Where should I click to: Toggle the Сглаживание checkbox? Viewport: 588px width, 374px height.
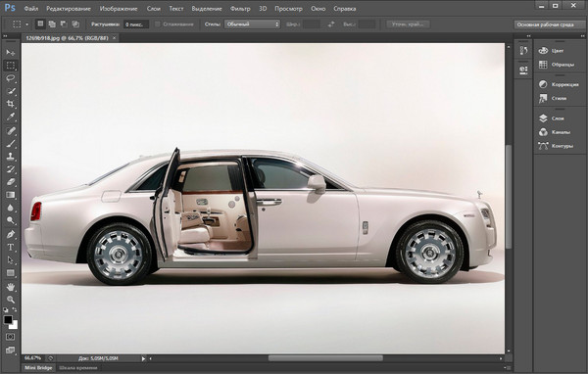click(x=158, y=23)
